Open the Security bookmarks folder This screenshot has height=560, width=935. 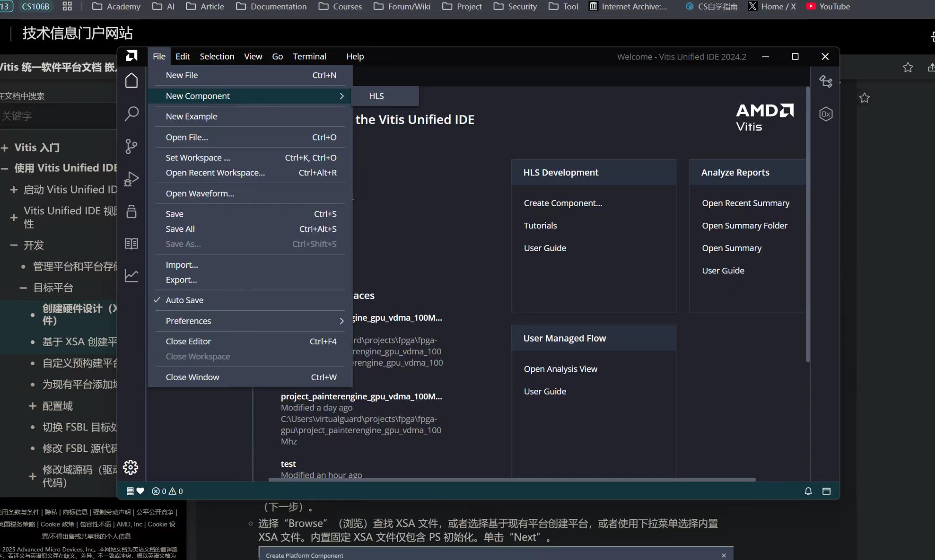click(515, 7)
